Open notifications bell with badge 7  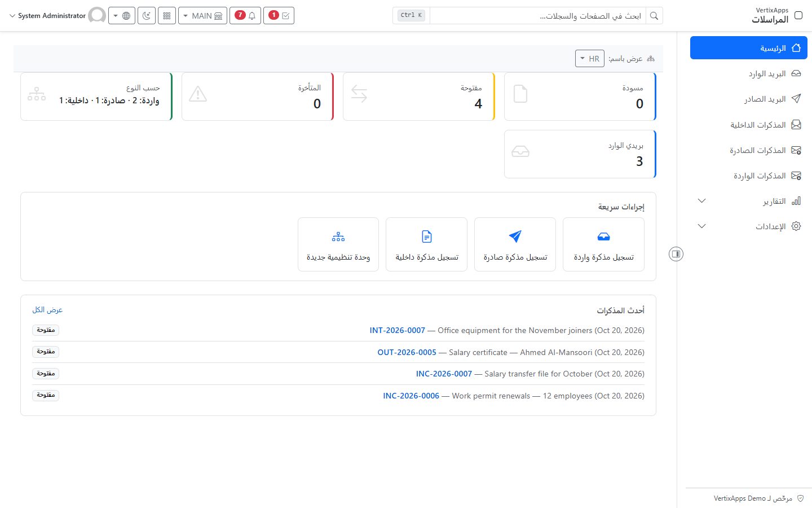tap(245, 16)
